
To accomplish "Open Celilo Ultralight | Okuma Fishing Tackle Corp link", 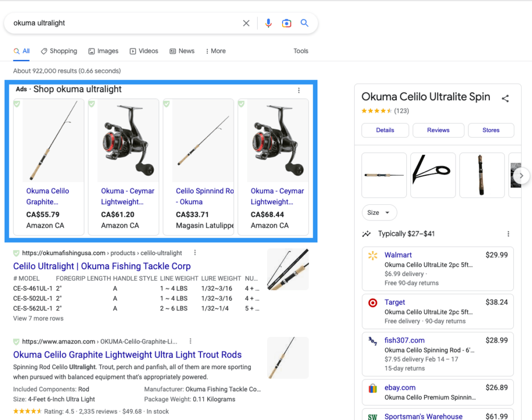I will pyautogui.click(x=102, y=266).
